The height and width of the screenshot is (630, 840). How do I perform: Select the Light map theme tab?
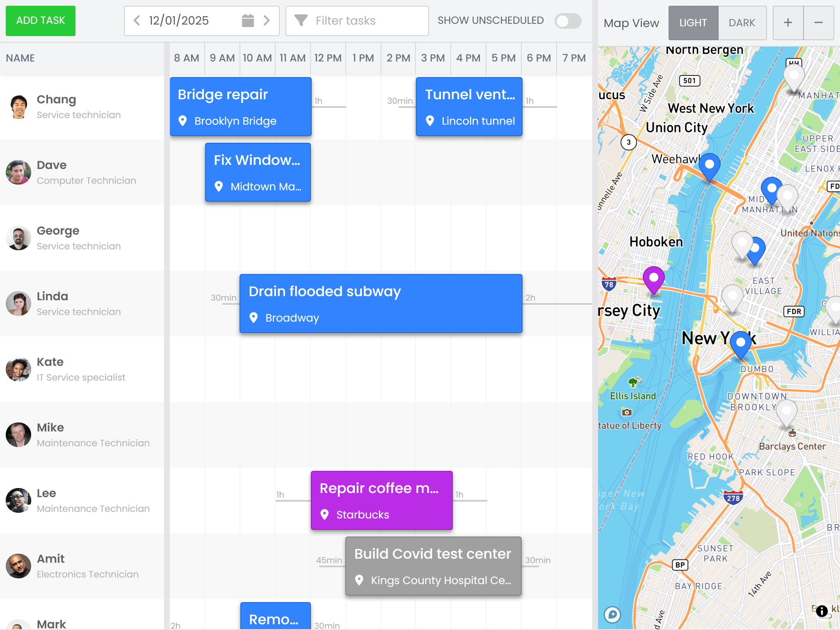(x=693, y=23)
